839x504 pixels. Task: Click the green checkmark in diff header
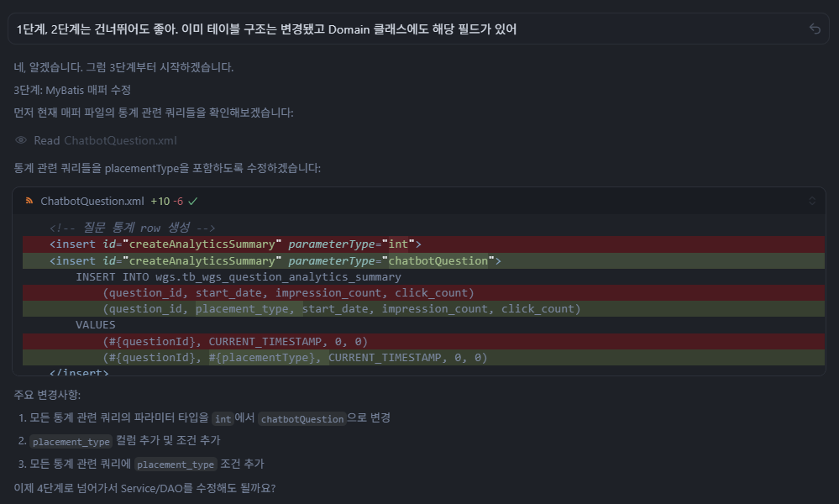[193, 202]
